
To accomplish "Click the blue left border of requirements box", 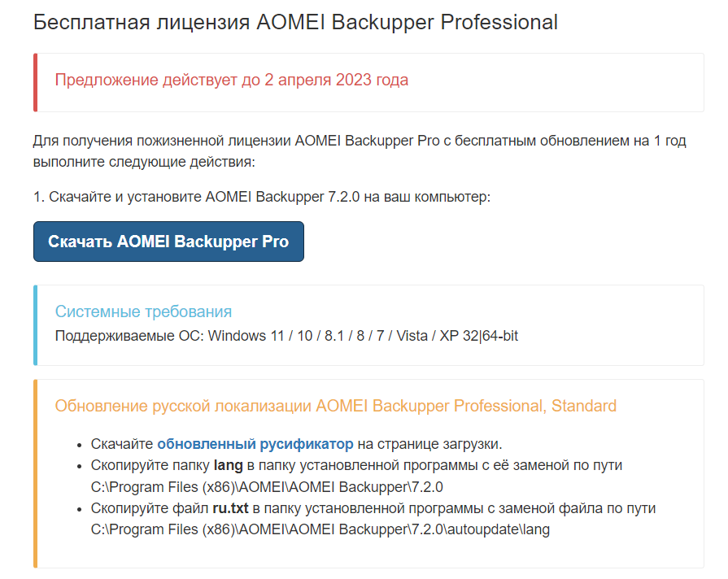I will (35, 324).
